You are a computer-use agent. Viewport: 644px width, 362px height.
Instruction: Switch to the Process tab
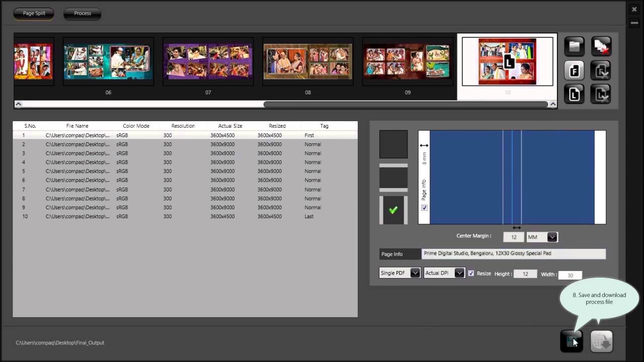click(x=83, y=14)
